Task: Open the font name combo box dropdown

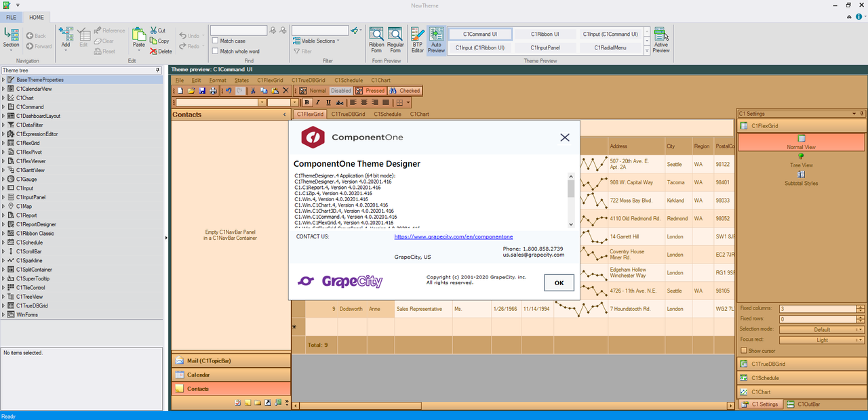Action: pyautogui.click(x=262, y=102)
